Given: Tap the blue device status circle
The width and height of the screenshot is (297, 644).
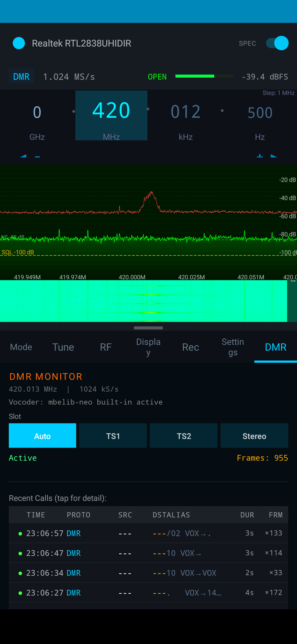Looking at the screenshot, I should pyautogui.click(x=19, y=43).
